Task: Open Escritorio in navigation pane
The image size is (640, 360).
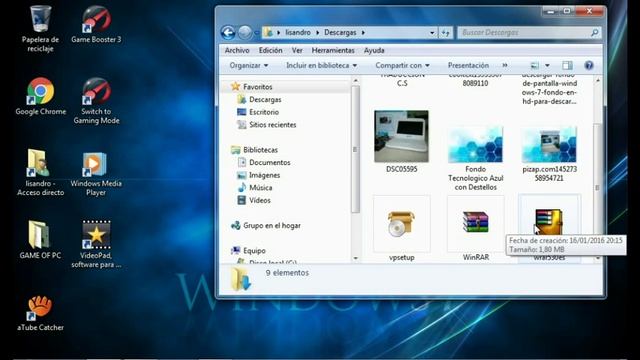Action: click(x=264, y=112)
